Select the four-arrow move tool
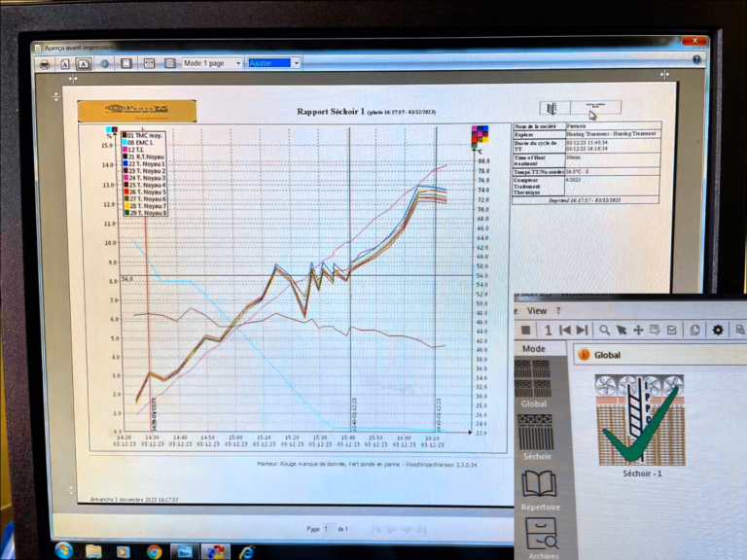 point(637,331)
